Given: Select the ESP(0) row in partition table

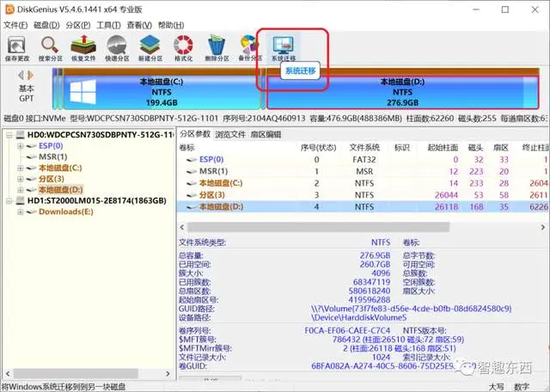Looking at the screenshot, I should 363,159.
